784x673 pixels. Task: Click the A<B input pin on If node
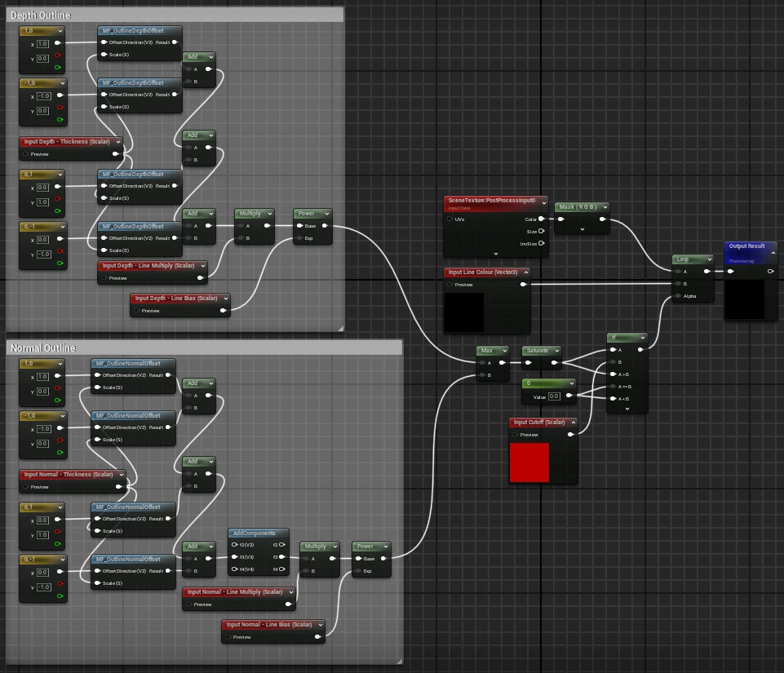[x=613, y=399]
